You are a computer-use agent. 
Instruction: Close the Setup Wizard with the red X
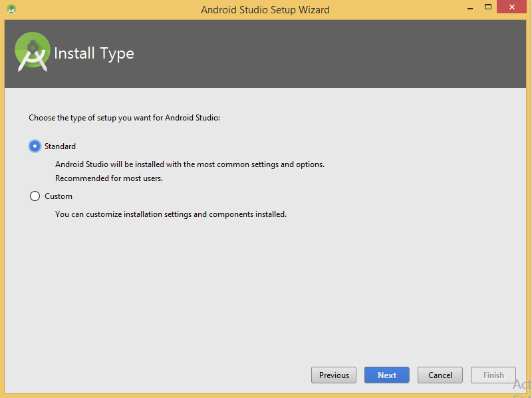[514, 7]
